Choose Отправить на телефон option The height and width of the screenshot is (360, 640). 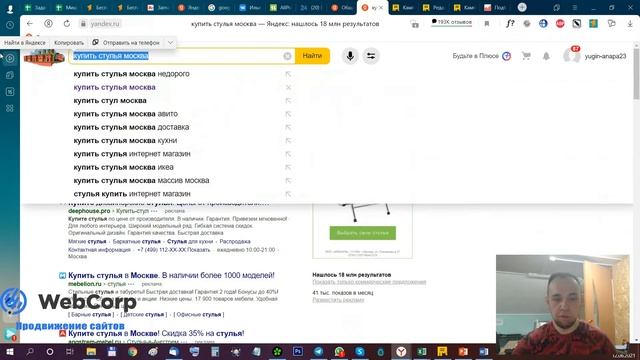click(x=126, y=42)
